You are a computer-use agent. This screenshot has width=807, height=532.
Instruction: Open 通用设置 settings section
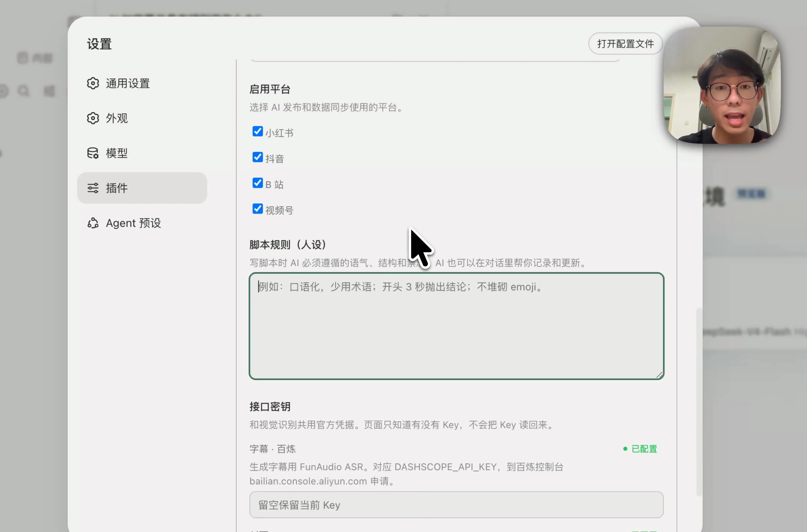point(142,83)
